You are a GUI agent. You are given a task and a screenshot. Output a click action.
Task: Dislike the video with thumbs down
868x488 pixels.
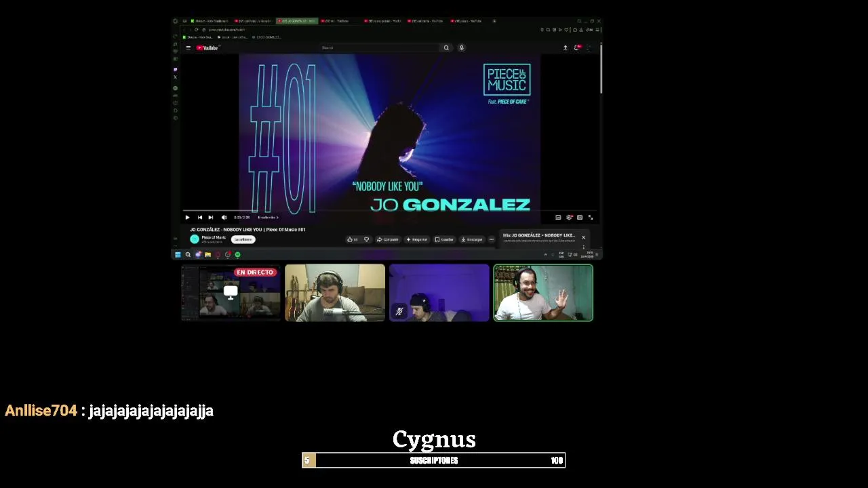pyautogui.click(x=367, y=239)
